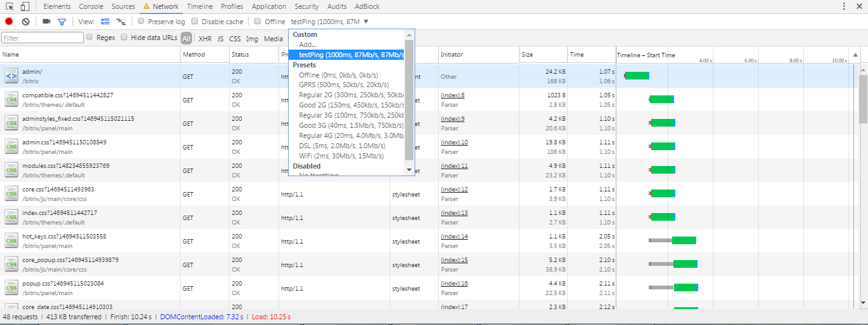
Task: Switch to the Console tab
Action: [x=91, y=6]
